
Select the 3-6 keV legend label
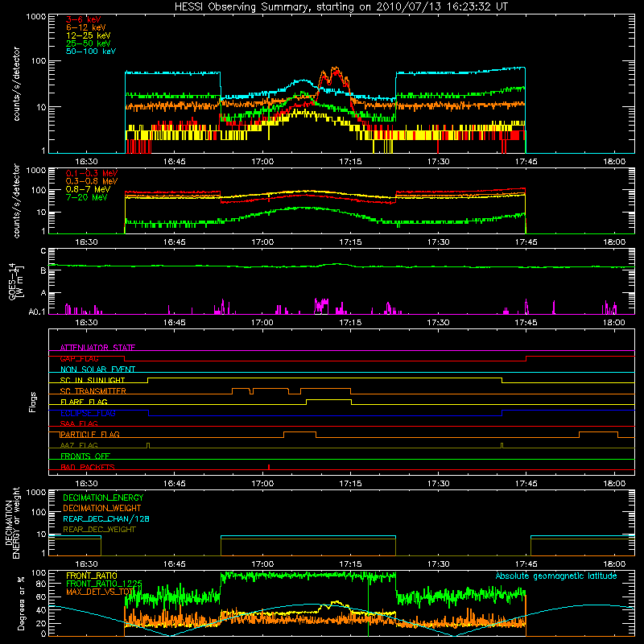pyautogui.click(x=83, y=19)
